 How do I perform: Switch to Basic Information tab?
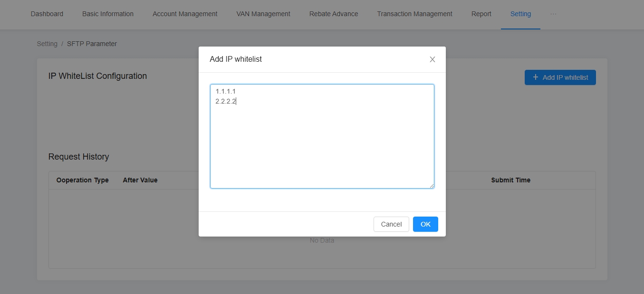click(108, 14)
